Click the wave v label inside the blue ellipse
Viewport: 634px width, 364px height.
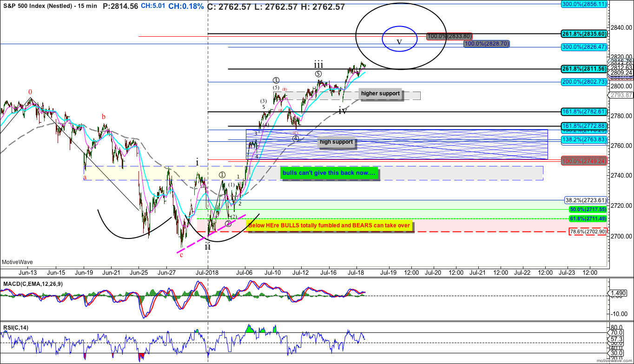tap(399, 42)
